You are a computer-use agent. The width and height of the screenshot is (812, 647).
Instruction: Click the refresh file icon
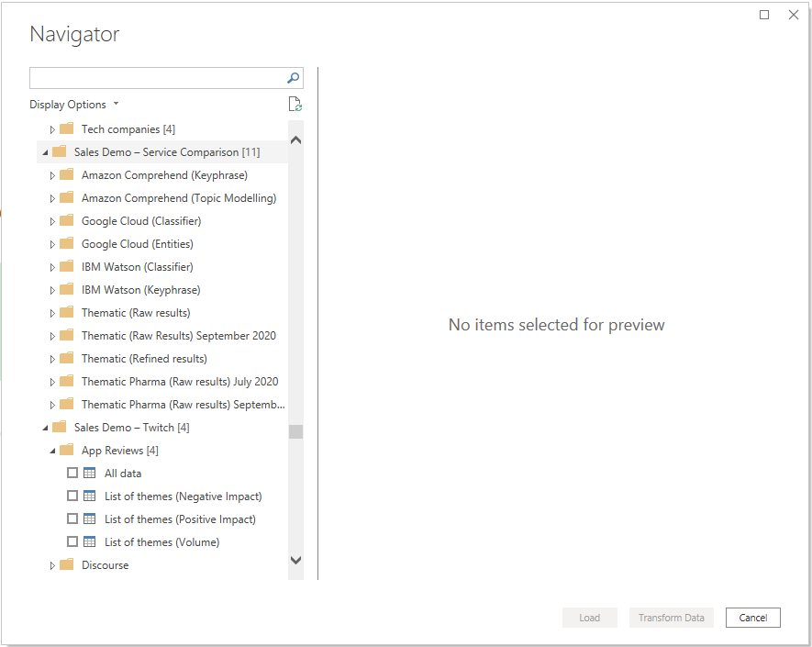click(x=295, y=104)
